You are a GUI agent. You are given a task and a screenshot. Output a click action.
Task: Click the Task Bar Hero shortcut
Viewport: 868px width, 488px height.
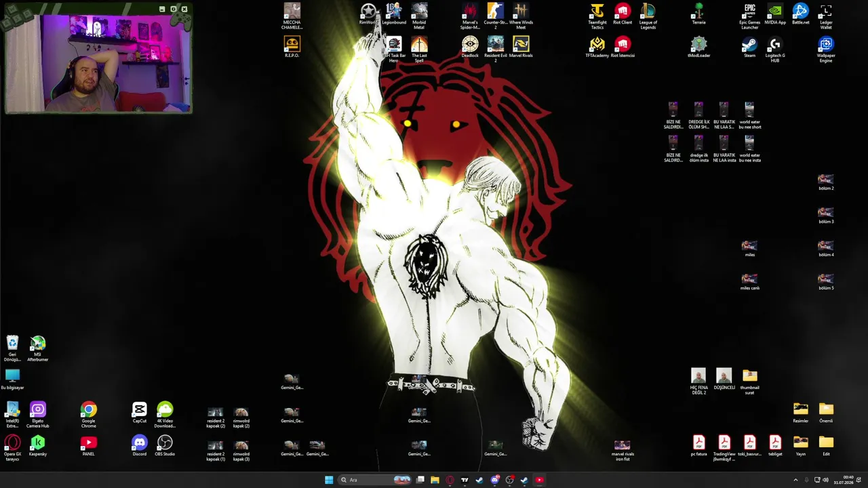[394, 49]
